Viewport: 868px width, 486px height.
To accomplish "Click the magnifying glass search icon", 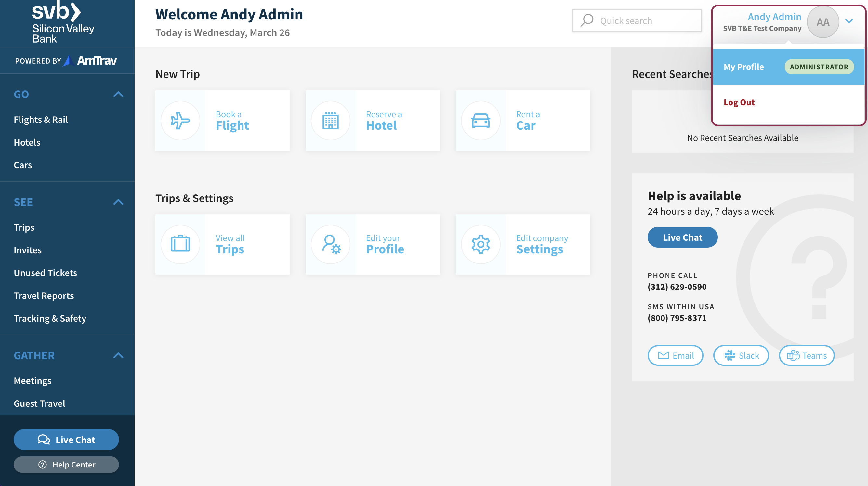I will pyautogui.click(x=587, y=20).
